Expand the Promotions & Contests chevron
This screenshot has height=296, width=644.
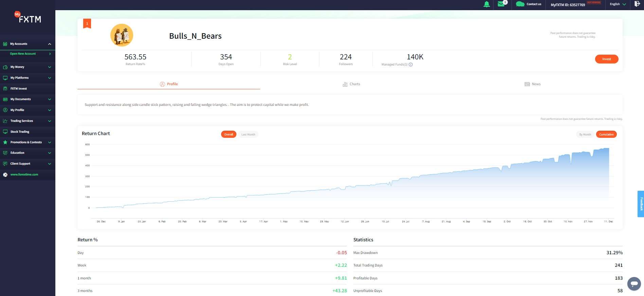point(50,143)
